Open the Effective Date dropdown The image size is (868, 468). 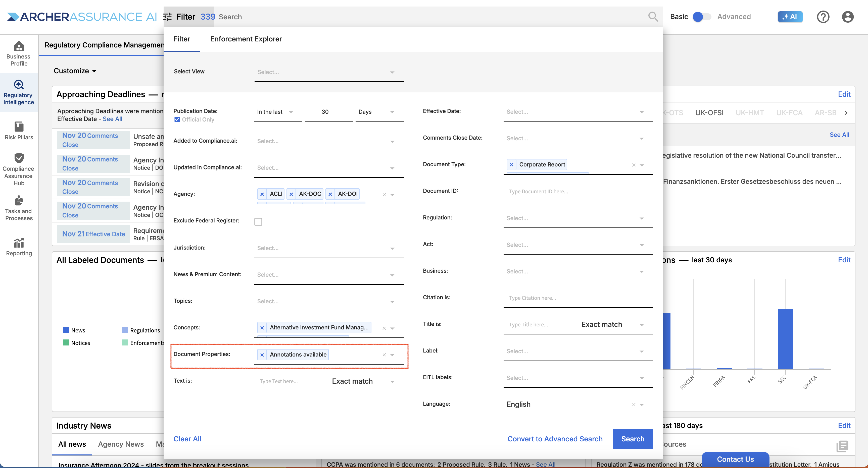pyautogui.click(x=578, y=112)
